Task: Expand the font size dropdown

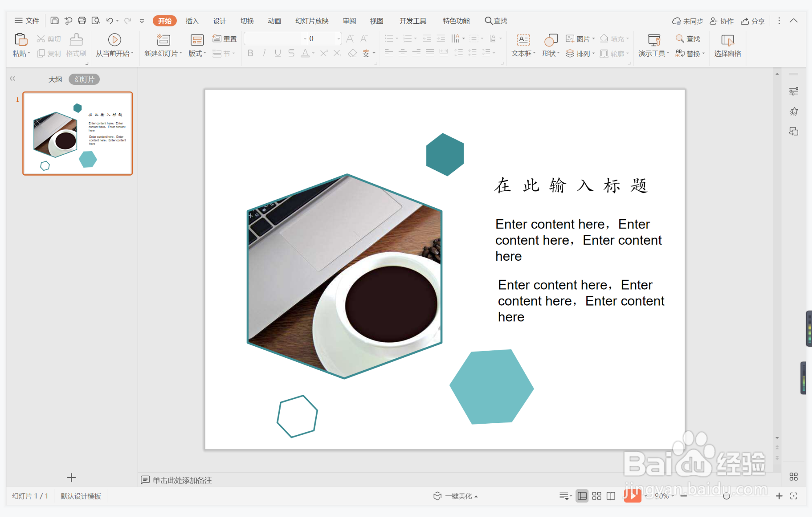Action: click(x=339, y=39)
